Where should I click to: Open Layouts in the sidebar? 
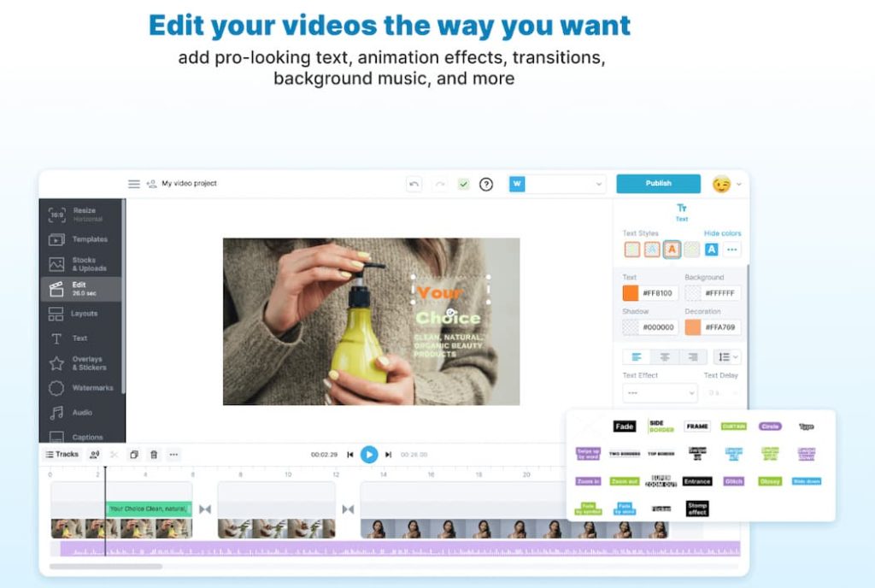tap(81, 314)
